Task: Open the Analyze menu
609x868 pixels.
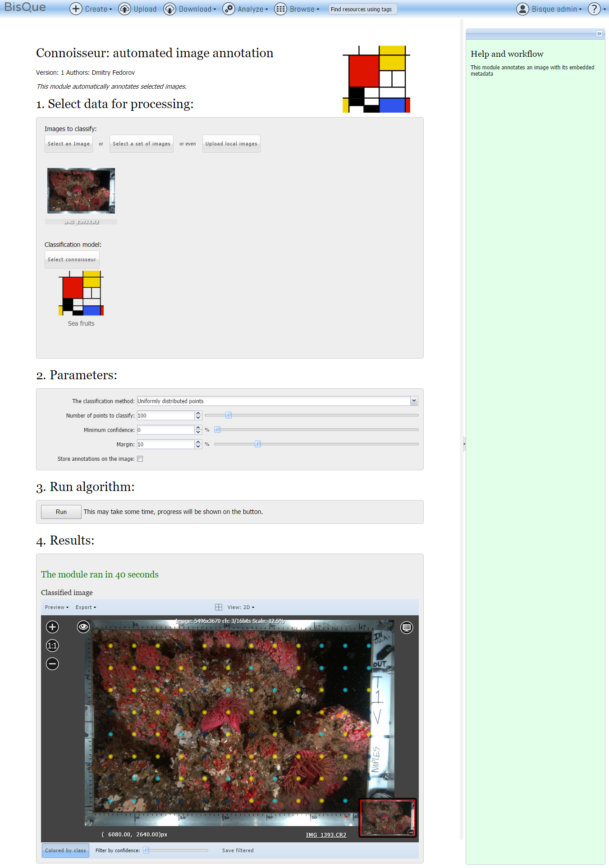Action: pyautogui.click(x=245, y=9)
